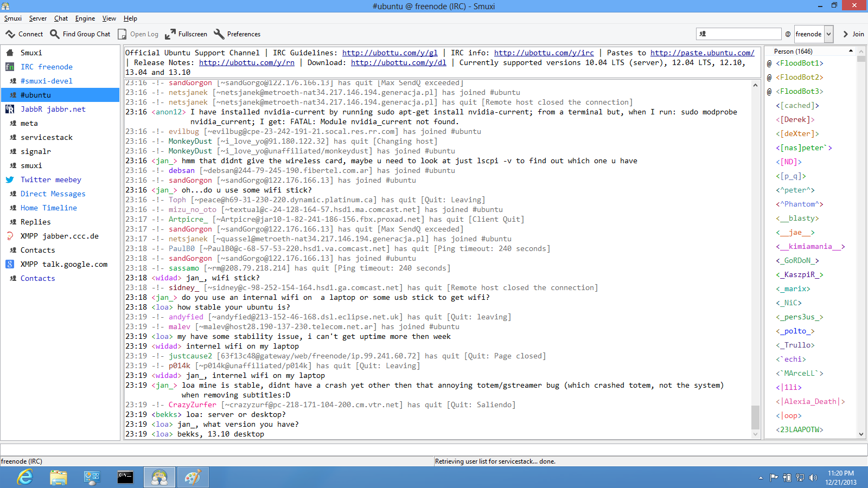Expand the freenode network dropdown

coord(828,34)
